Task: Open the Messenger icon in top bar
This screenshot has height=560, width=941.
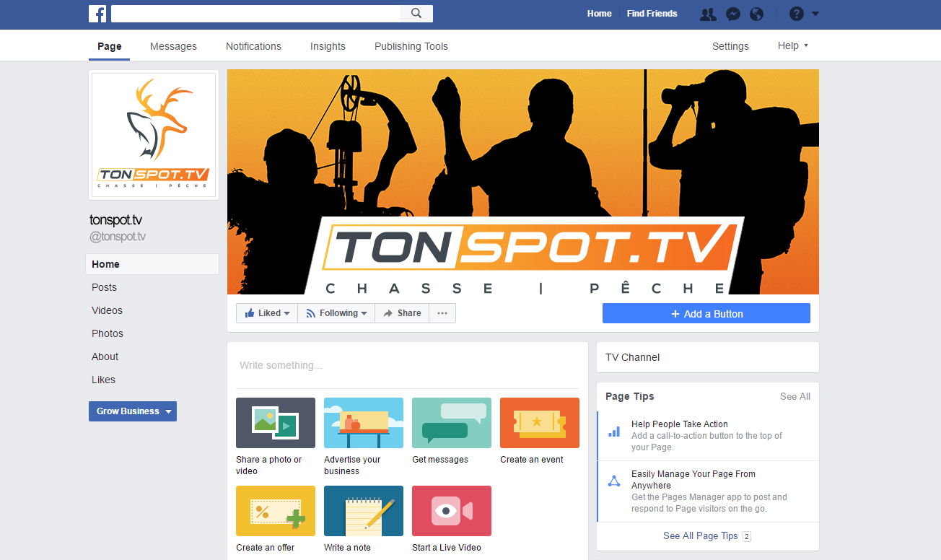Action: pos(732,14)
